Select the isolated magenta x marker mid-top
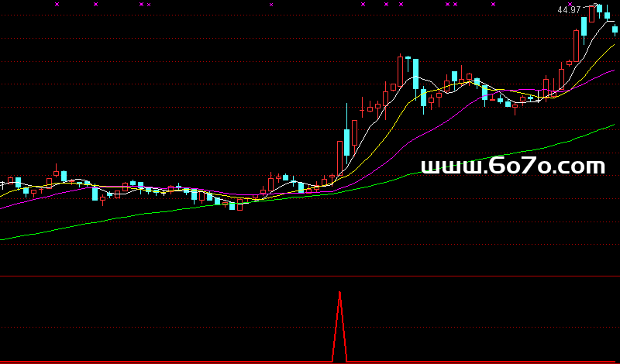620x364 pixels. pyautogui.click(x=271, y=5)
